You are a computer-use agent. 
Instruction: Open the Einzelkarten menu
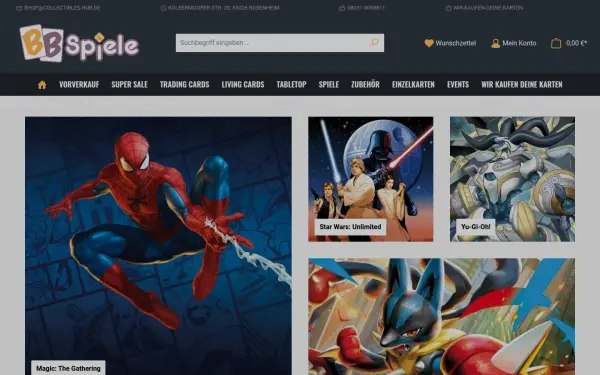point(413,85)
